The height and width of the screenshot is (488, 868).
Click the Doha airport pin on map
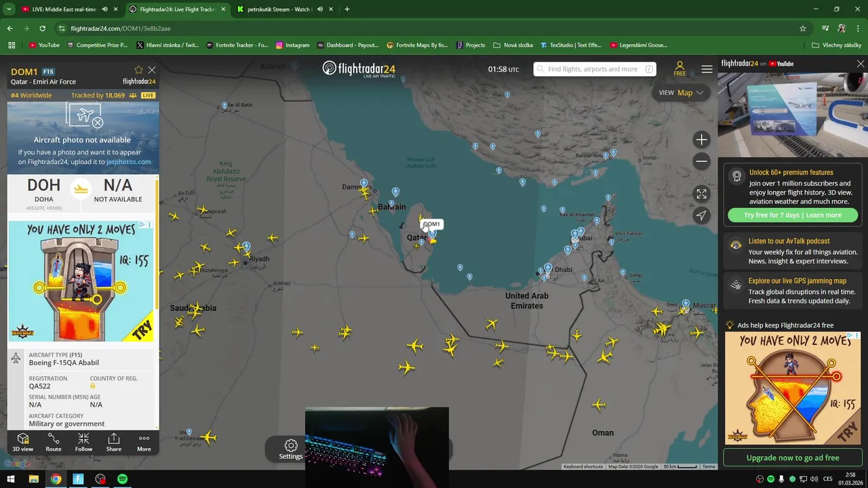[433, 235]
